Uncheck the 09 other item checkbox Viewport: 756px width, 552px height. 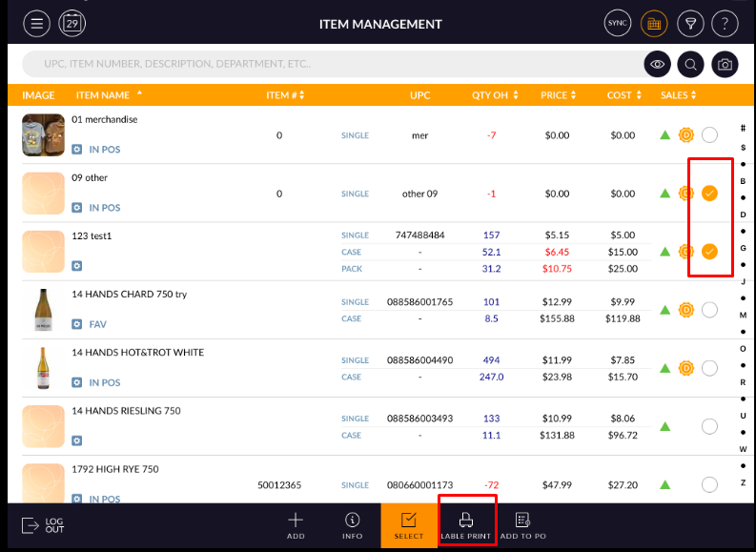click(x=709, y=194)
